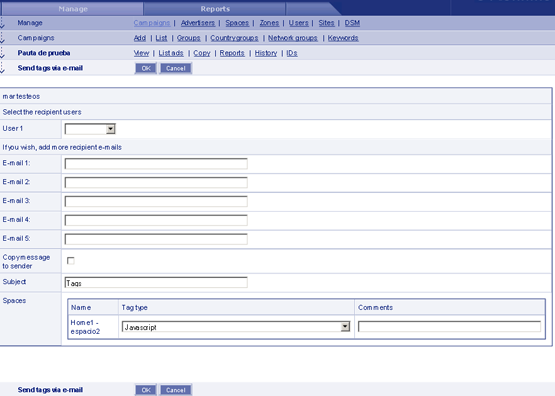
Task: Click the top Cancel button
Action: (176, 68)
